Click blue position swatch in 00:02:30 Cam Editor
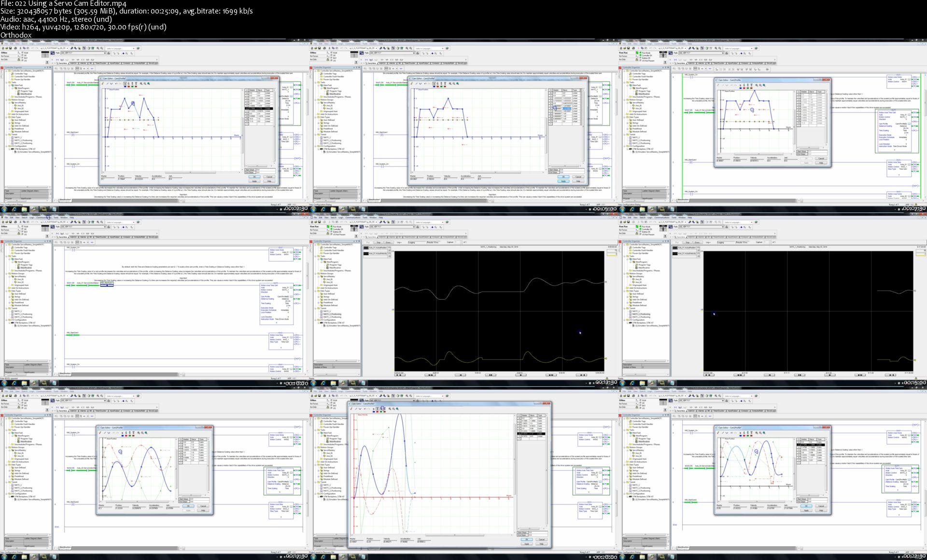This screenshot has width=927, height=560. [x=125, y=86]
